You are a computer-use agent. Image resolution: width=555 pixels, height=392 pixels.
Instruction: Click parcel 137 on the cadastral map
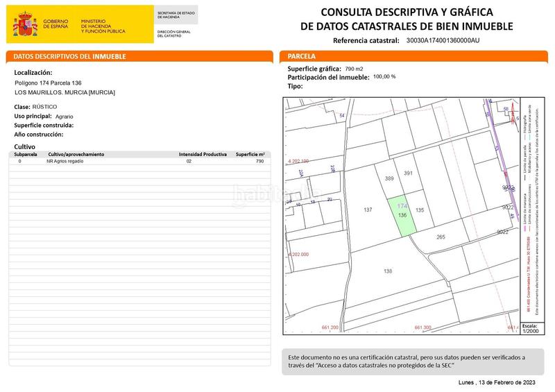(368, 210)
